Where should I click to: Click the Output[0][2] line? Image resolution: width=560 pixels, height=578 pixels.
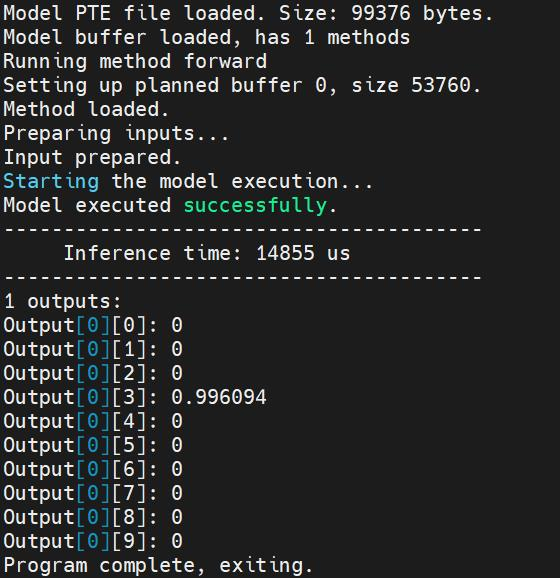(x=93, y=373)
